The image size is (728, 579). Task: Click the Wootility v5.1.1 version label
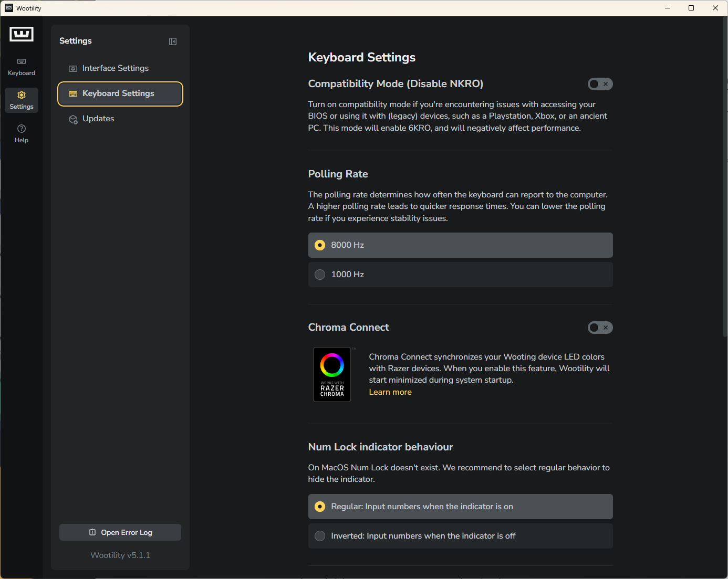[x=120, y=555]
